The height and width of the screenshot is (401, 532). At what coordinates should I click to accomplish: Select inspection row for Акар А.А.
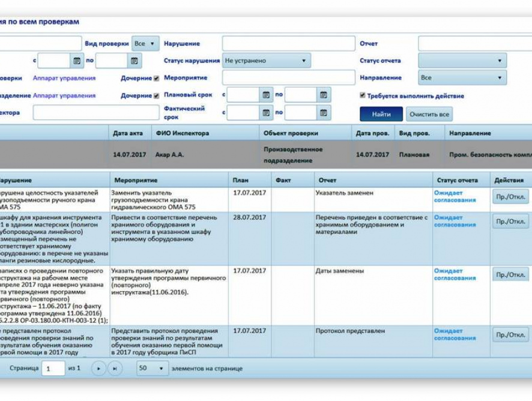266,155
